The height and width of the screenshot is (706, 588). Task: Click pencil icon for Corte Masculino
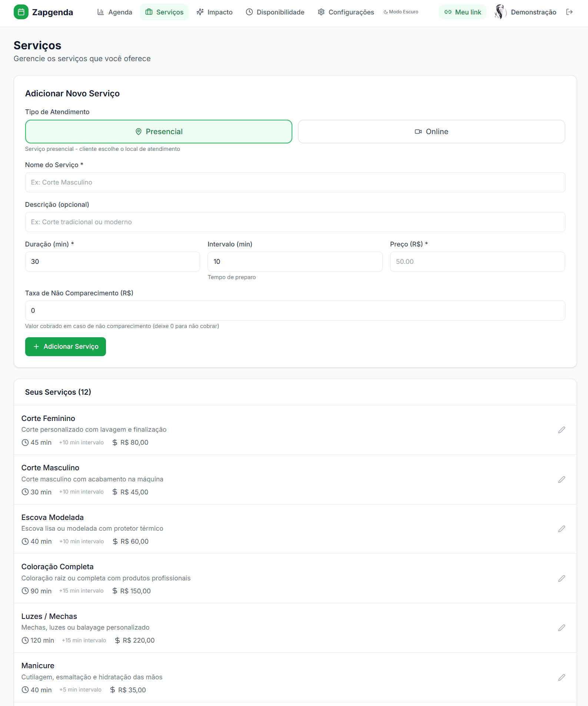[561, 480]
